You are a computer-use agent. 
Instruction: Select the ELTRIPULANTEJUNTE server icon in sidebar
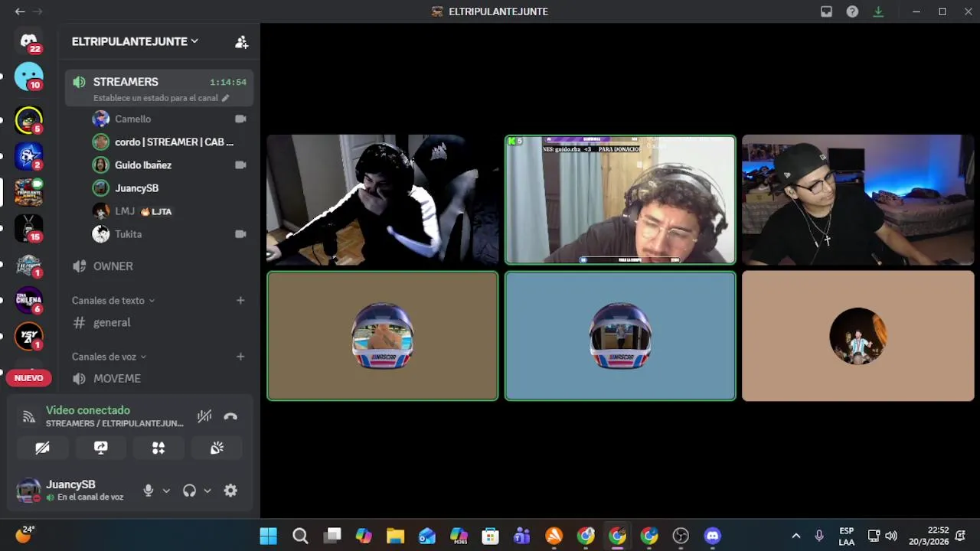28,192
